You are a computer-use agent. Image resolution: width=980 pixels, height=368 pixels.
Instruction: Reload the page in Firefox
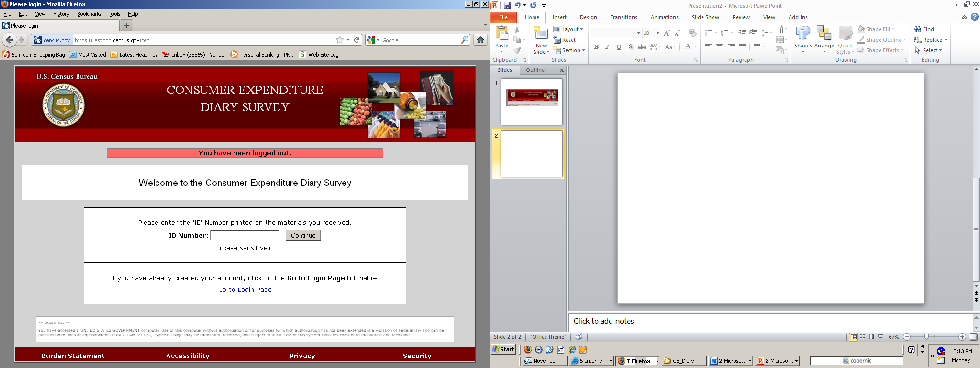[x=357, y=40]
